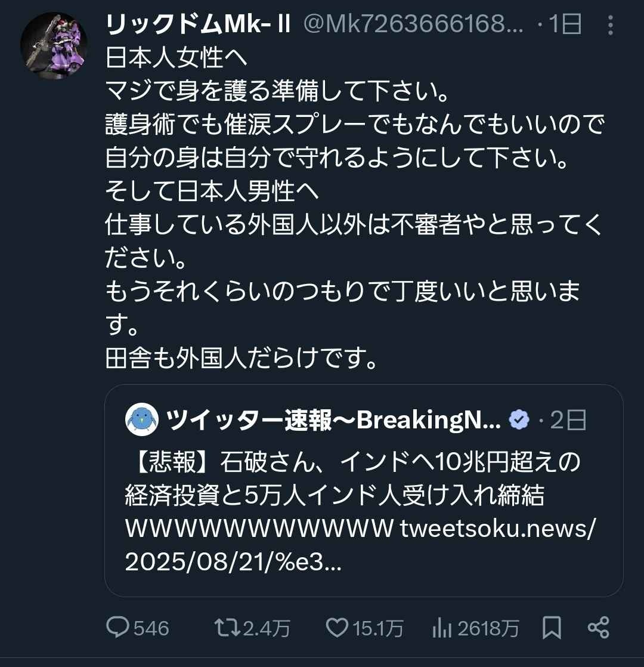Screen dimensions: 644x667
Task: Like the post with the heart icon
Action: [338, 627]
